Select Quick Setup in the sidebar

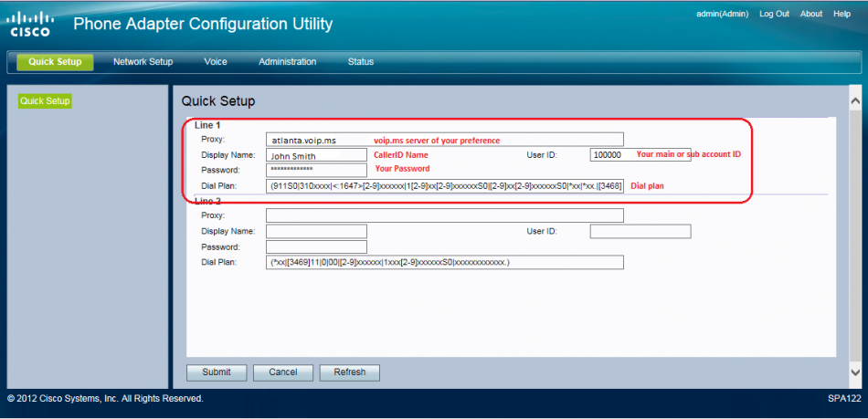[45, 101]
